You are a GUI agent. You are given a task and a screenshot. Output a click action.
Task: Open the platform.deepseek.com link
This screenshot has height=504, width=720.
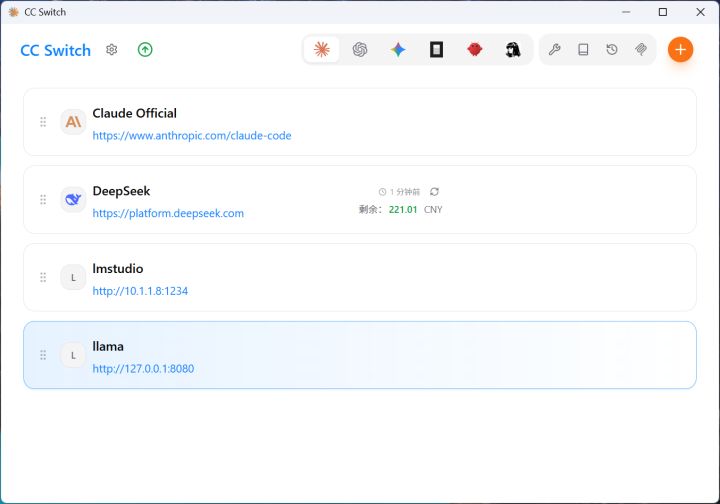tap(168, 213)
